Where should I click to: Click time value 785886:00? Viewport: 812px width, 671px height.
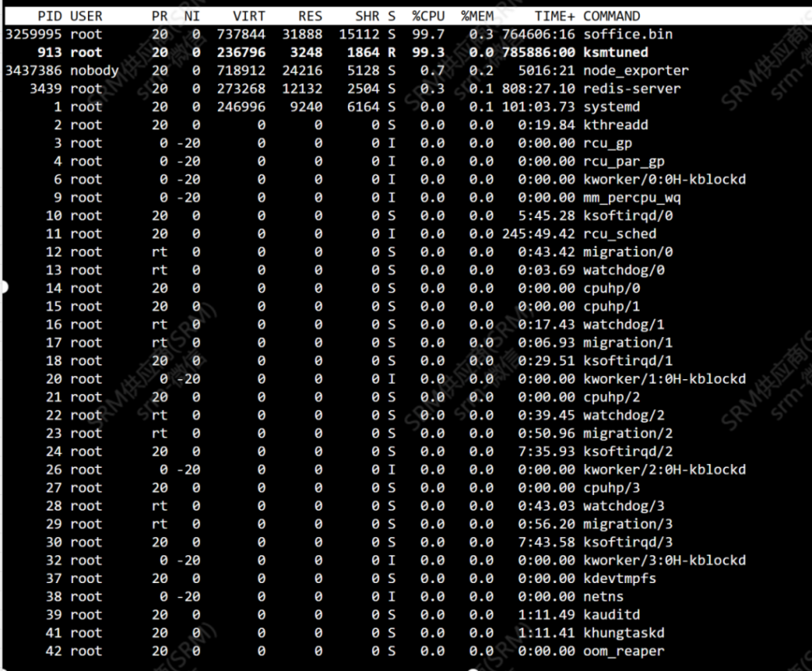538,52
